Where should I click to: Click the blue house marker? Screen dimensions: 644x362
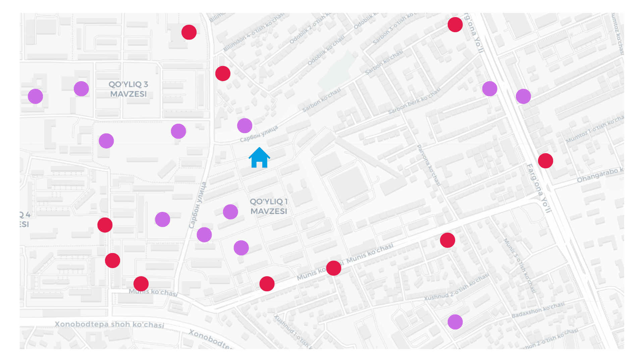[x=259, y=158]
